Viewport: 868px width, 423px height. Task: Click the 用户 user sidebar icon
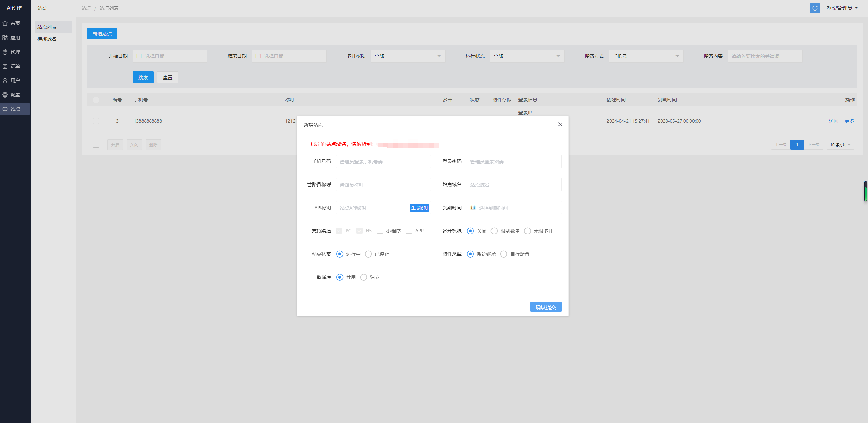[x=5, y=81]
